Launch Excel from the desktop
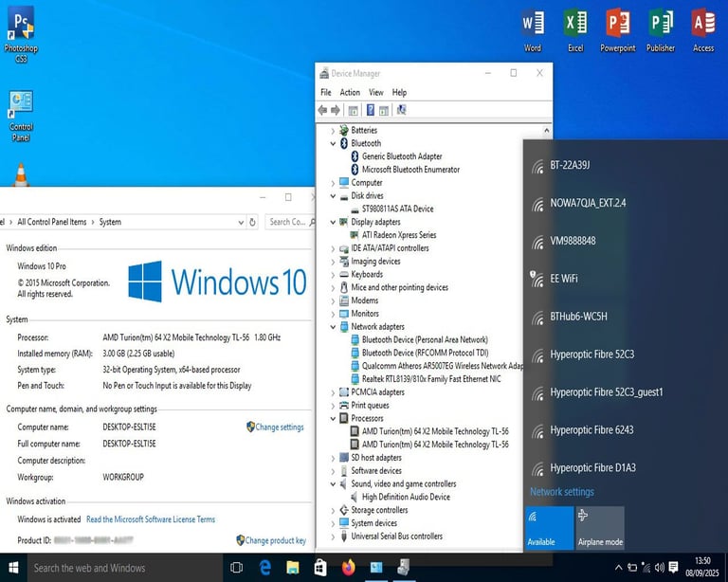The height and width of the screenshot is (582, 728). coord(575,30)
